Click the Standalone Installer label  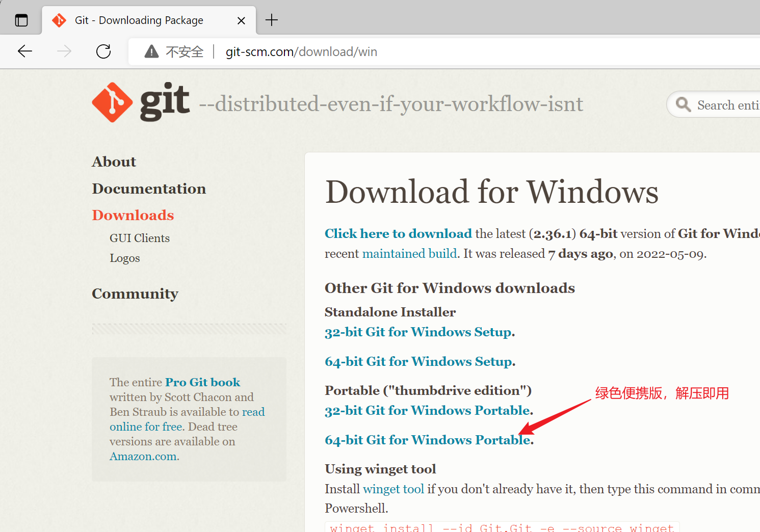[390, 312]
